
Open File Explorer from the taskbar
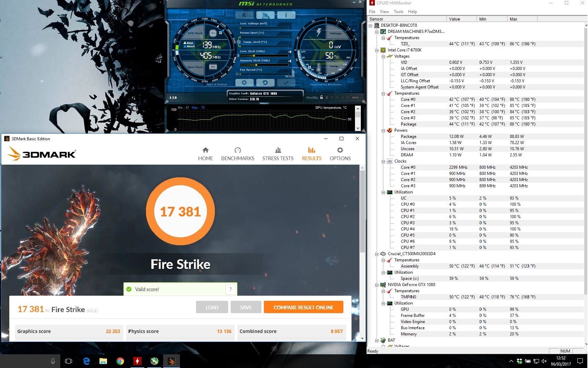point(103,361)
